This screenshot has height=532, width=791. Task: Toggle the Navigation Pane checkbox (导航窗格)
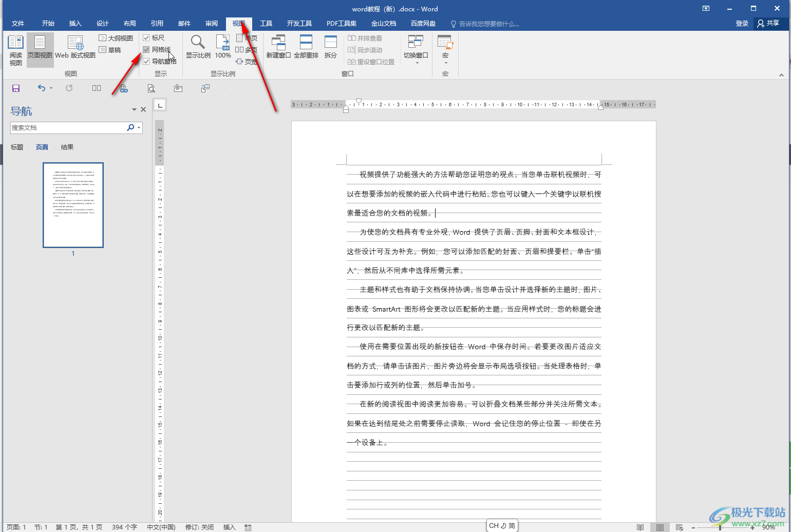[146, 62]
